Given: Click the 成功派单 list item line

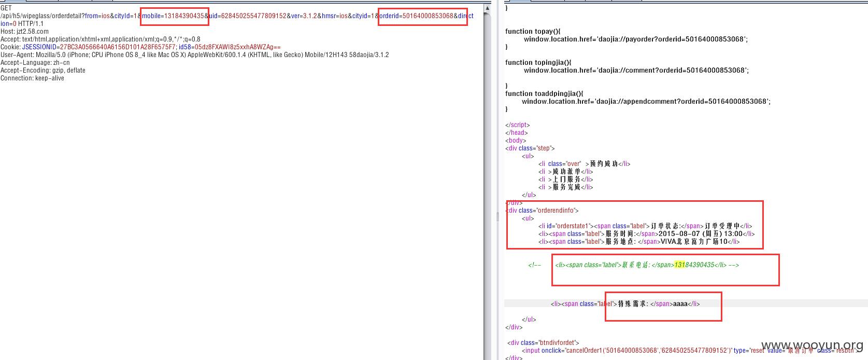Looking at the screenshot, I should (x=565, y=172).
